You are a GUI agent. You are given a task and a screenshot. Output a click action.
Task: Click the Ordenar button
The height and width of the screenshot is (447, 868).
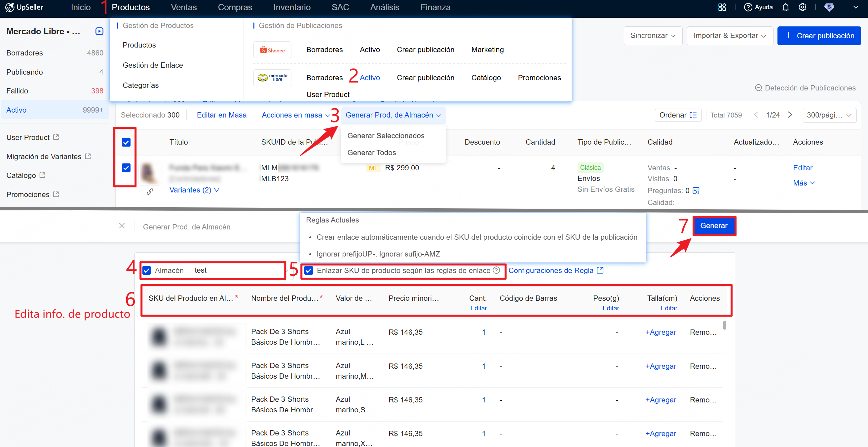678,115
